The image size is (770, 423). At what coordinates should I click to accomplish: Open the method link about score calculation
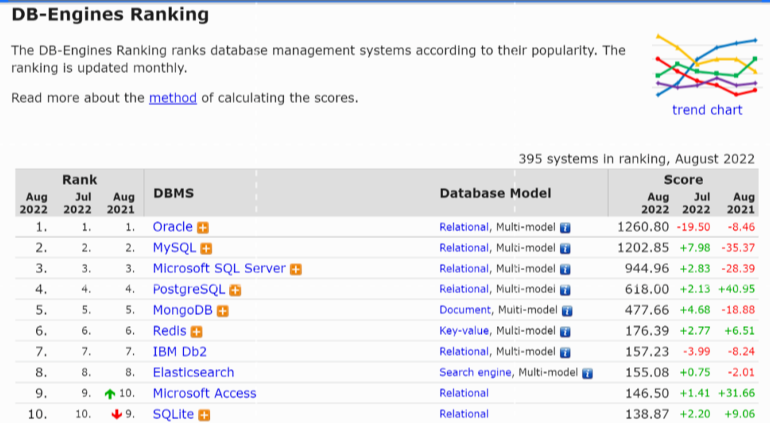(x=173, y=98)
